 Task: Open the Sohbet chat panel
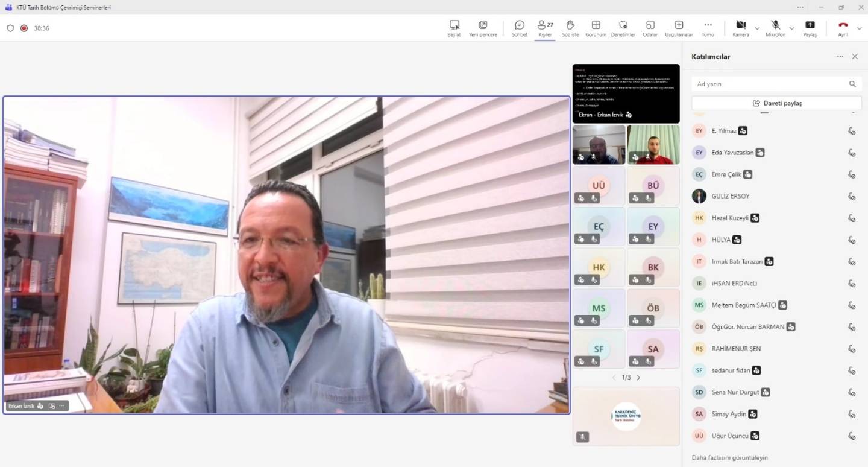click(x=519, y=28)
